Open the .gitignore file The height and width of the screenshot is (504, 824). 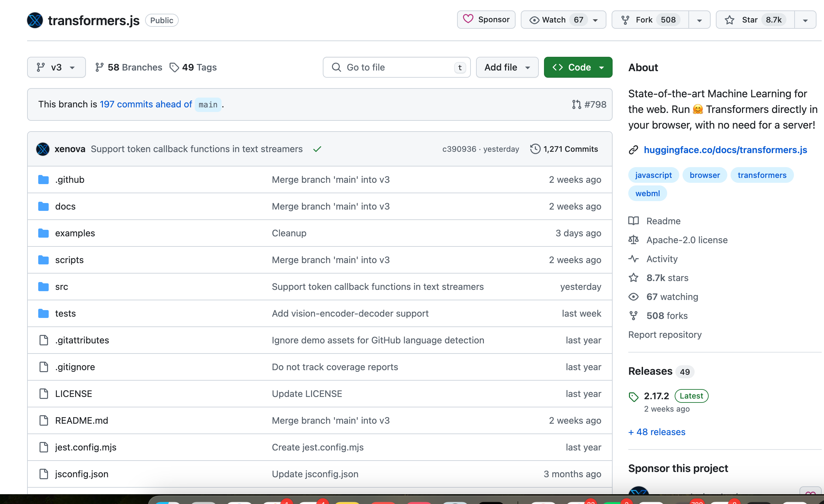point(75,367)
